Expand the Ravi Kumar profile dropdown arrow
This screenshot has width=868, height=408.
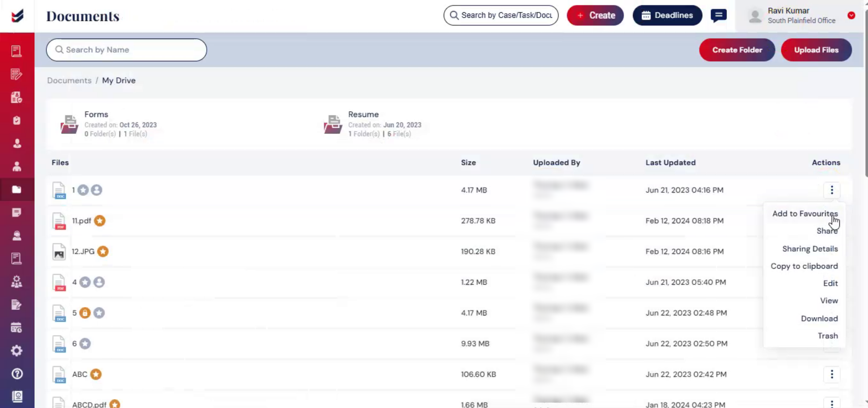click(851, 15)
